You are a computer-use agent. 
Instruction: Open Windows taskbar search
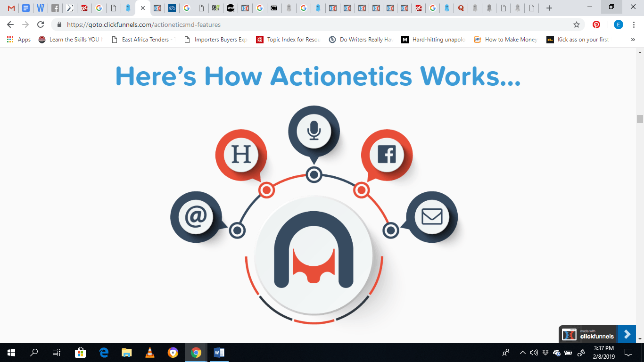point(34,353)
